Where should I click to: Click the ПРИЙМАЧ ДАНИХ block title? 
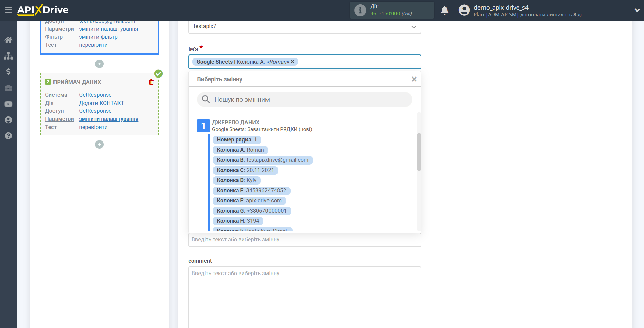point(77,82)
